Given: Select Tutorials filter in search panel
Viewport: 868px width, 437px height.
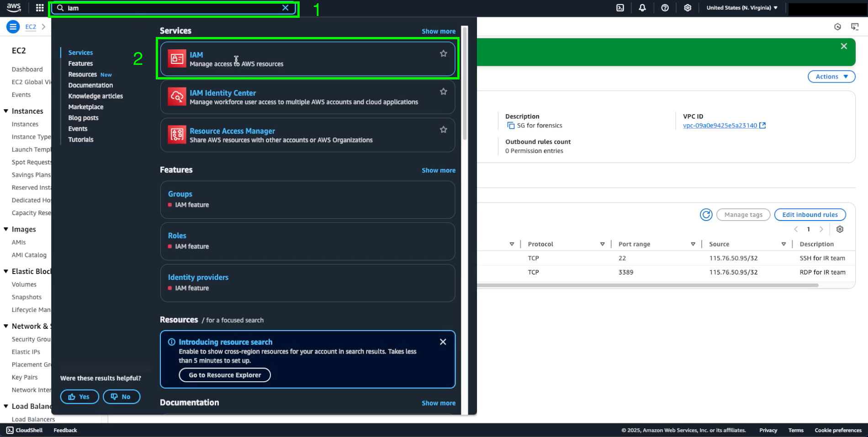Looking at the screenshot, I should 81,140.
